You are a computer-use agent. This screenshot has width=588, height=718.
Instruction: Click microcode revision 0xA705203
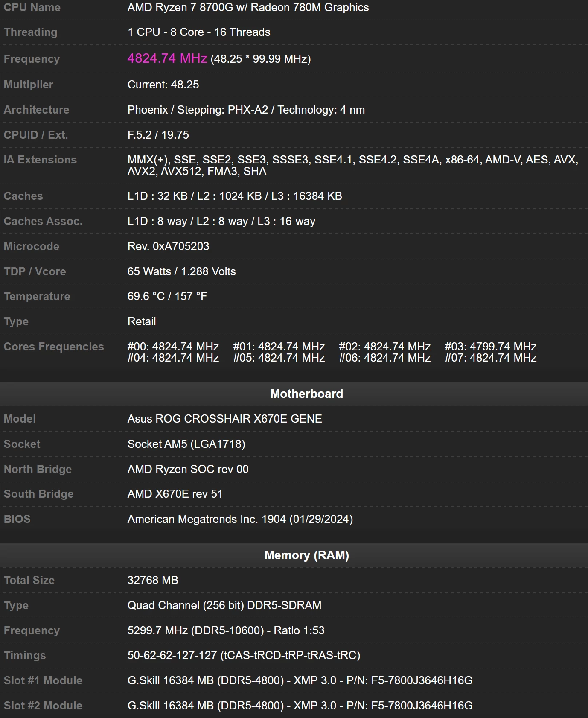168,246
